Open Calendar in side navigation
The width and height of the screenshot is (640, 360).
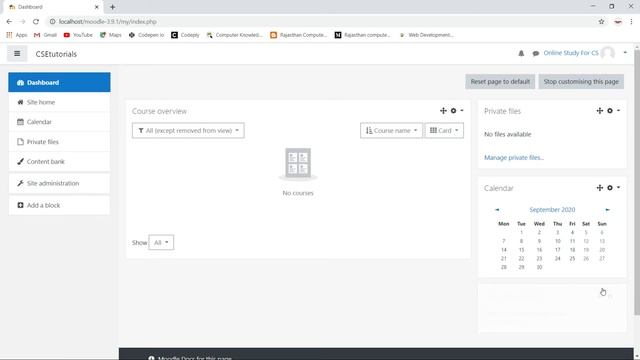tap(59, 122)
